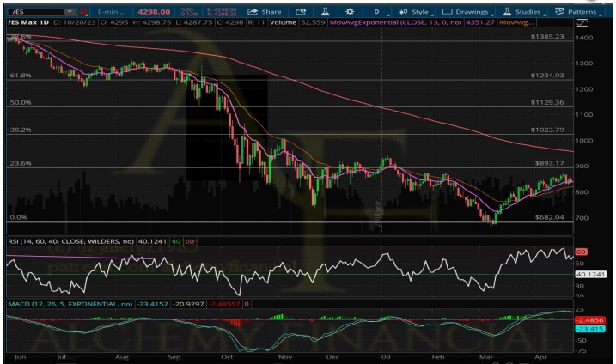Open the Studies menu
Image resolution: width=616 pixels, height=364 pixels.
[x=524, y=12]
